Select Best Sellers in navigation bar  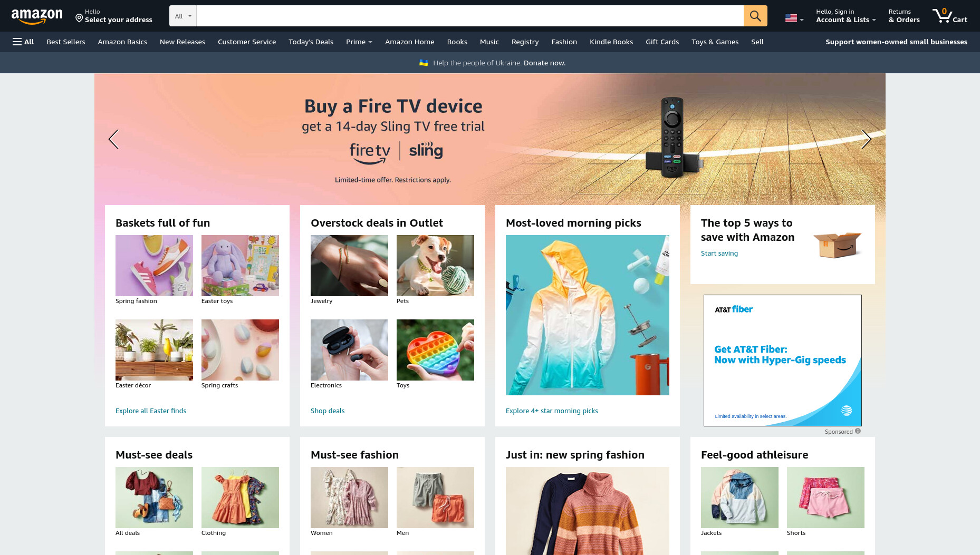(x=66, y=42)
